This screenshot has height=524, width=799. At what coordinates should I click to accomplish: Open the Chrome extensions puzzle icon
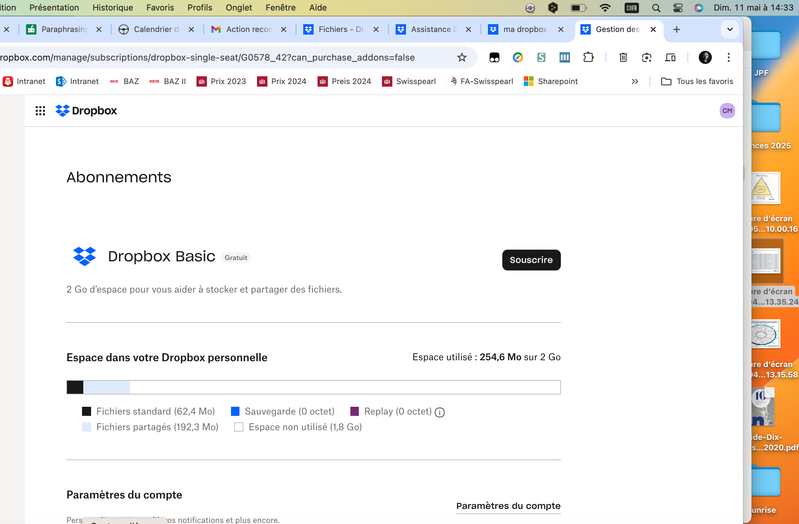click(589, 58)
